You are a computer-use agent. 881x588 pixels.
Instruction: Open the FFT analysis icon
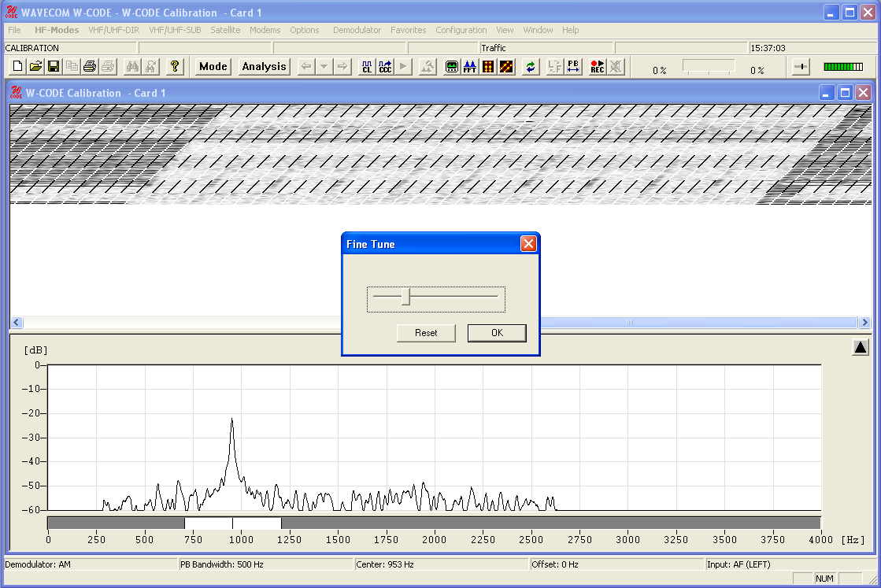[470, 67]
